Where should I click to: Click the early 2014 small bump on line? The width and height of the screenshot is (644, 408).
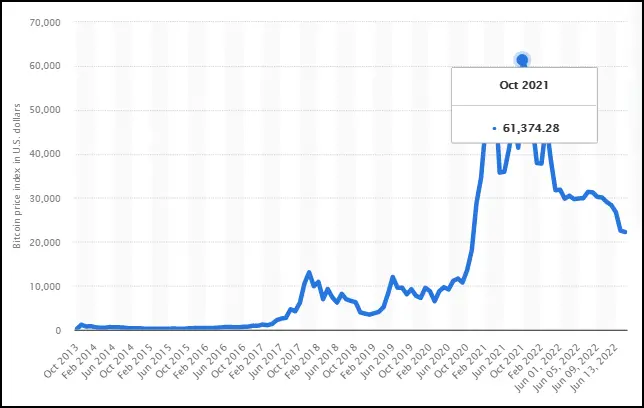[81, 325]
